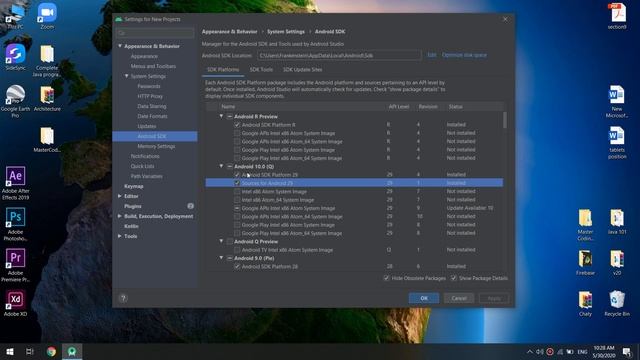The width and height of the screenshot is (640, 360).
Task: Open the Firebase desktop folder
Action: pos(585,262)
